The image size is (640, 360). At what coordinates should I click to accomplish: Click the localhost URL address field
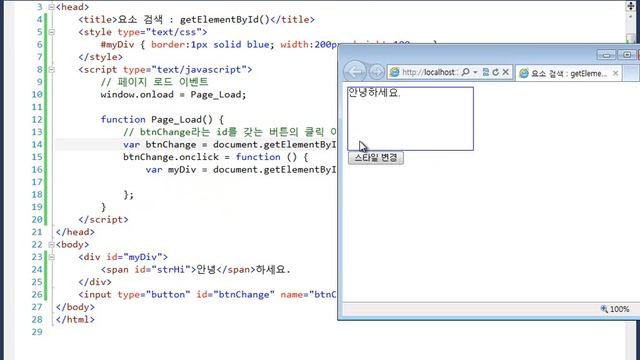pos(429,72)
